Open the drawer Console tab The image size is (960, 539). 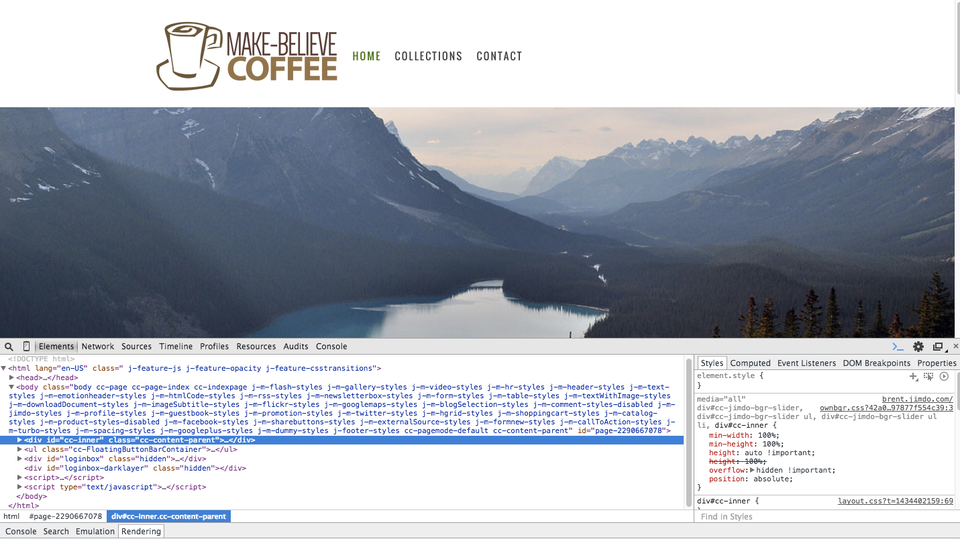(21, 531)
